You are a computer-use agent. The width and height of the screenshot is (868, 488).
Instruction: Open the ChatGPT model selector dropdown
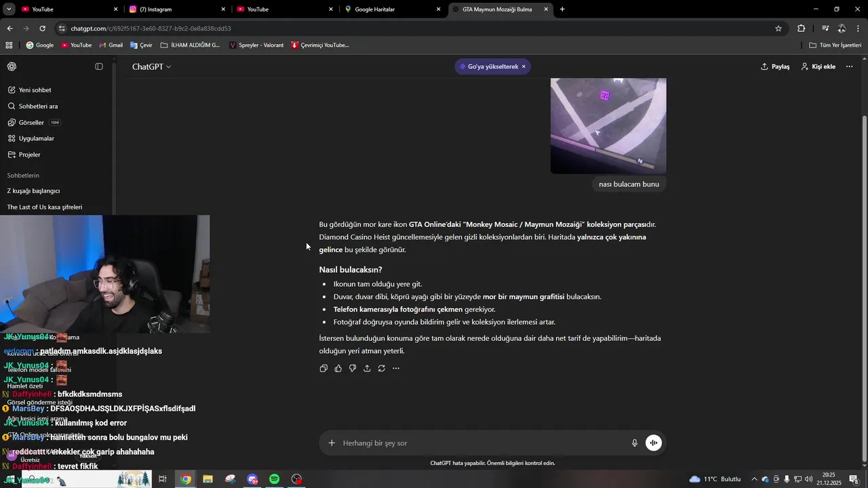click(152, 66)
